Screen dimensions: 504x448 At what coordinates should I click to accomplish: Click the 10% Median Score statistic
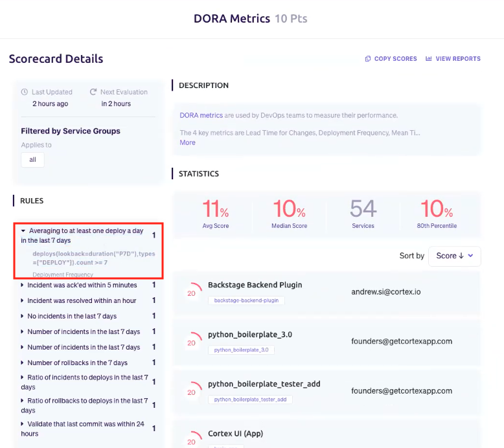click(x=290, y=214)
